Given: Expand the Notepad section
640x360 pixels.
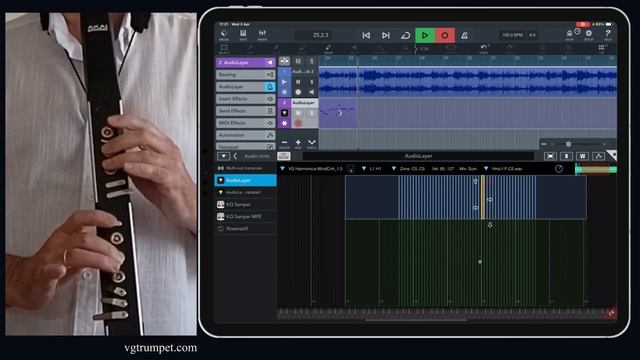Looking at the screenshot, I should (246, 146).
